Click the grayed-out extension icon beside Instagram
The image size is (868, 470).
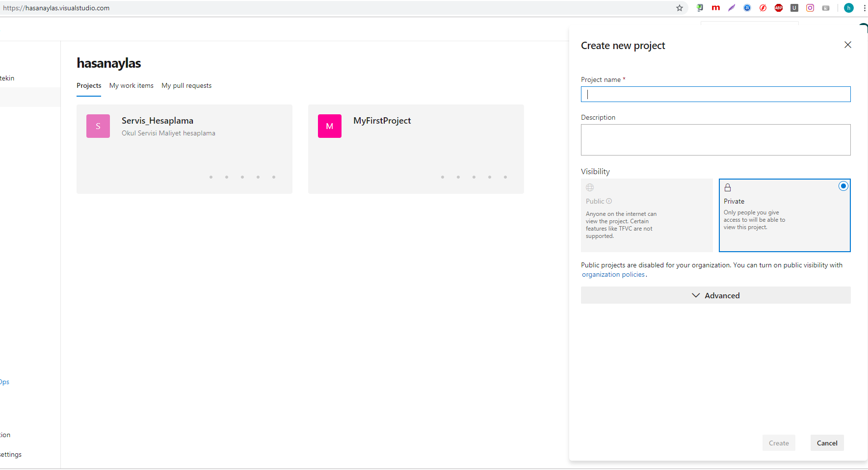point(826,8)
